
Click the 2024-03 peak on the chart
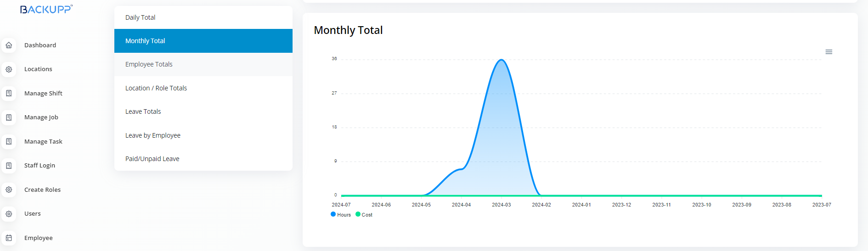point(502,60)
